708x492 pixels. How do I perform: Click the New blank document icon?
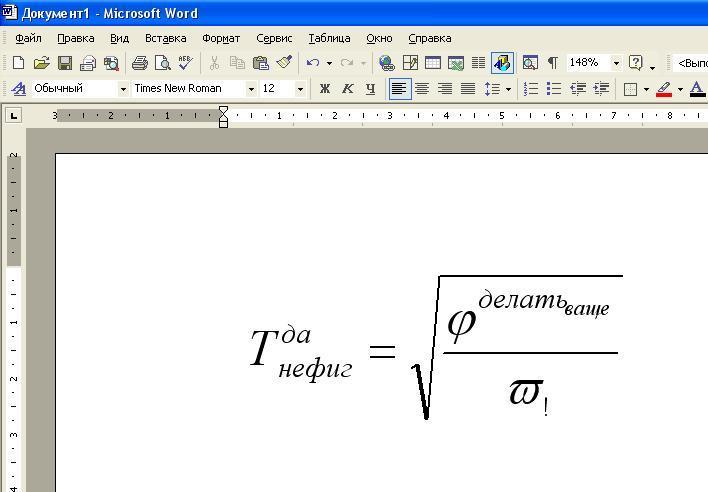tap(18, 63)
